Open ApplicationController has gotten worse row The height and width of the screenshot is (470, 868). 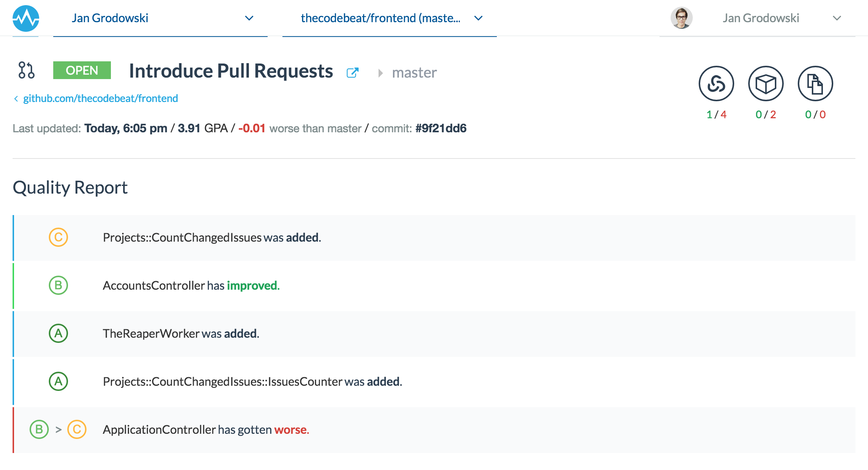coord(206,430)
